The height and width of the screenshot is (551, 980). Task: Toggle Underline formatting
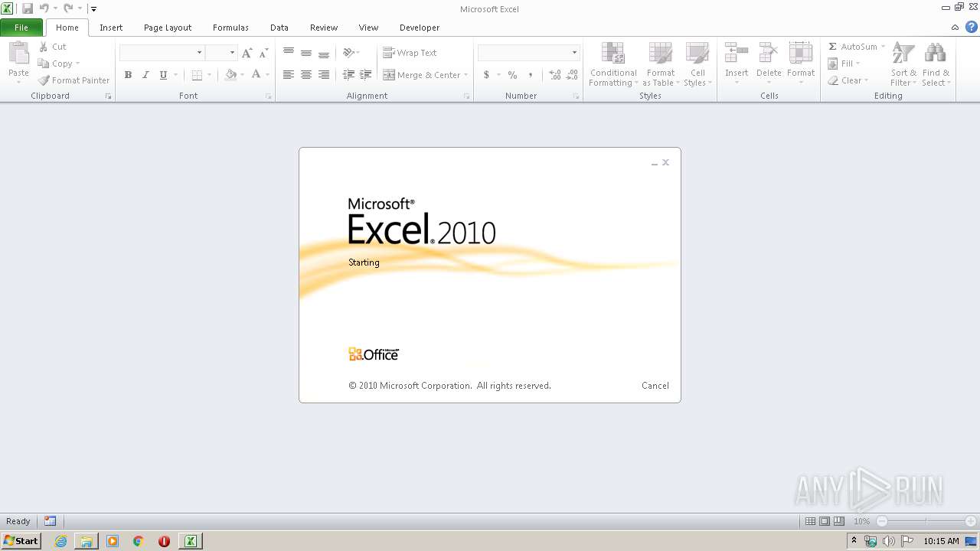click(x=163, y=75)
